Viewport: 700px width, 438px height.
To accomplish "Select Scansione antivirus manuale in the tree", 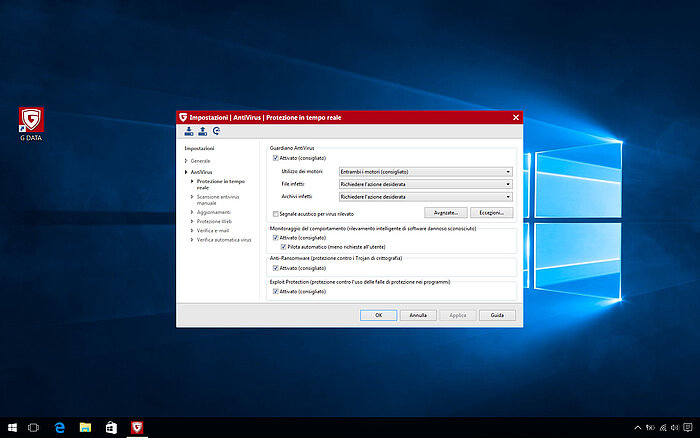I will (x=218, y=200).
